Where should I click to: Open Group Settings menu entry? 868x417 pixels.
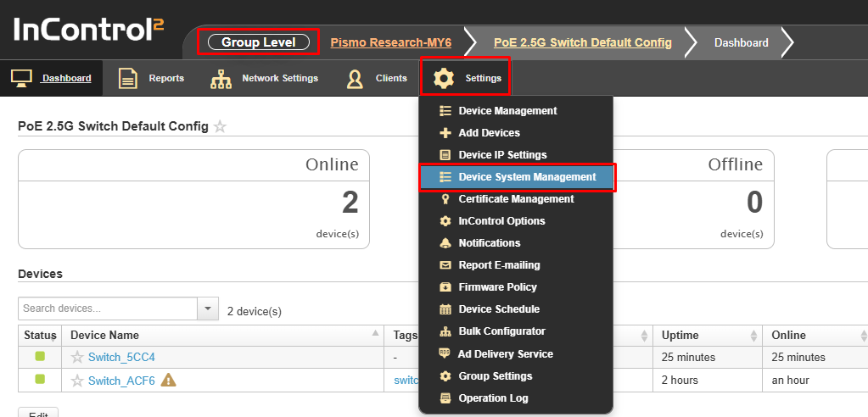[516, 376]
